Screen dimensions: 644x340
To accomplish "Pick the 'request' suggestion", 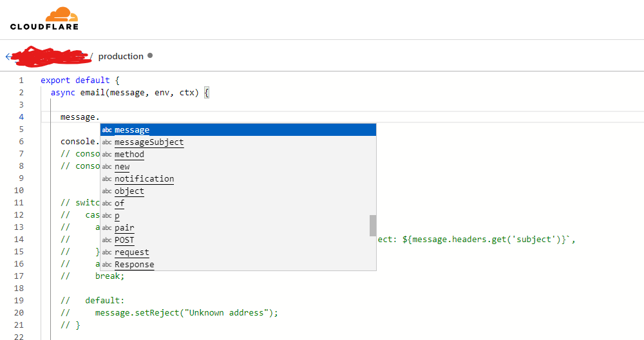I will coord(238,252).
